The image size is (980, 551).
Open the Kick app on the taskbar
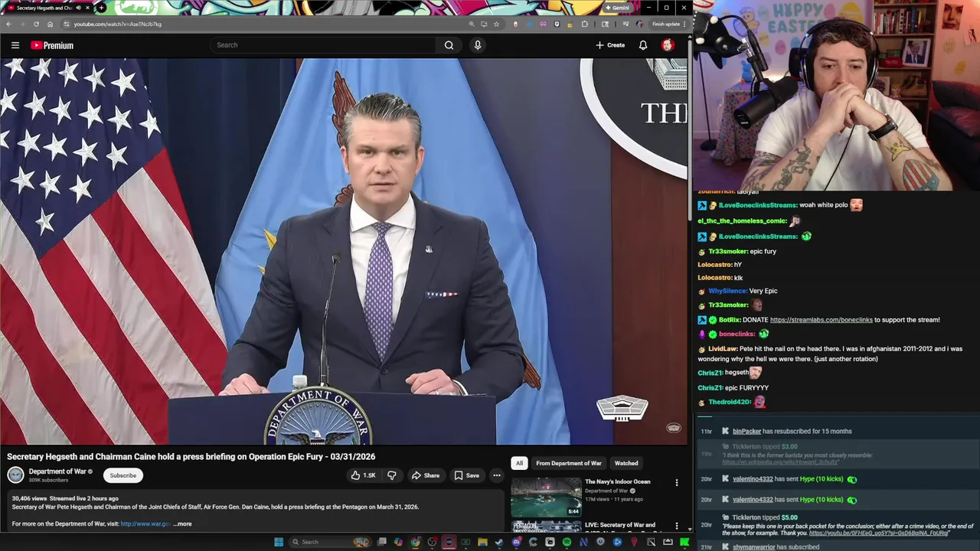coord(684,542)
